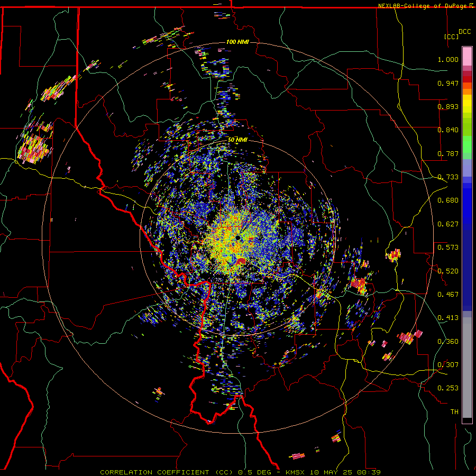
Task: Select the 0.520 scale value
Action: click(448, 271)
